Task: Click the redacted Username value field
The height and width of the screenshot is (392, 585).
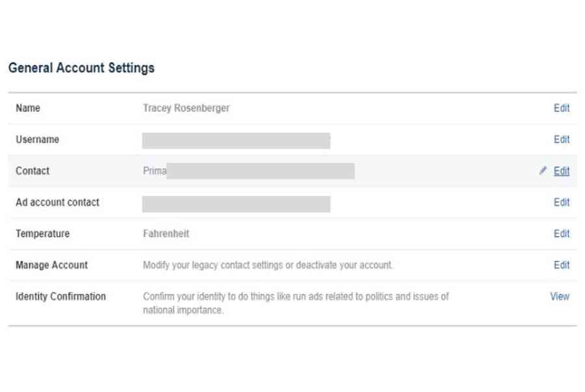Action: [x=236, y=140]
